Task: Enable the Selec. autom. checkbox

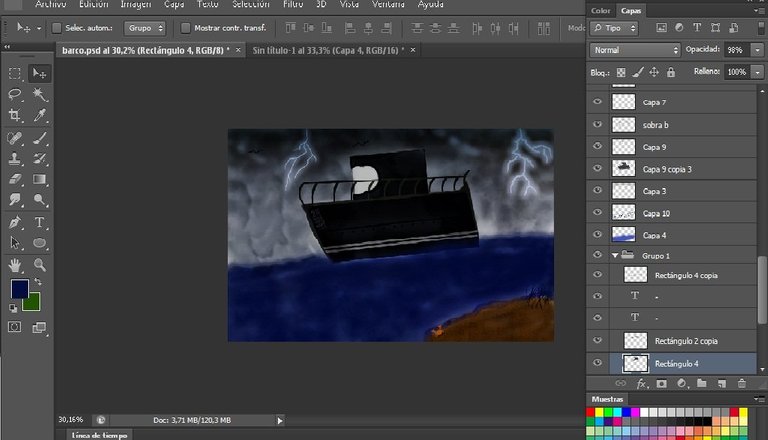Action: [x=57, y=28]
